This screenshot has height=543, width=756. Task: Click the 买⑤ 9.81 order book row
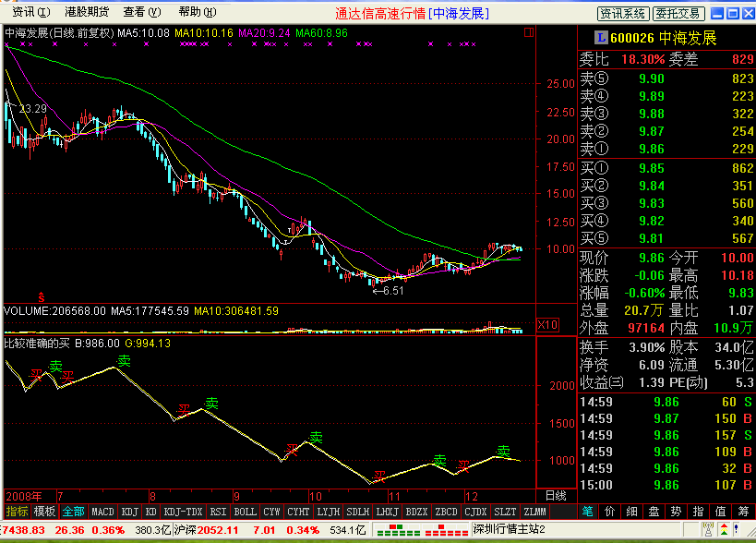point(666,238)
